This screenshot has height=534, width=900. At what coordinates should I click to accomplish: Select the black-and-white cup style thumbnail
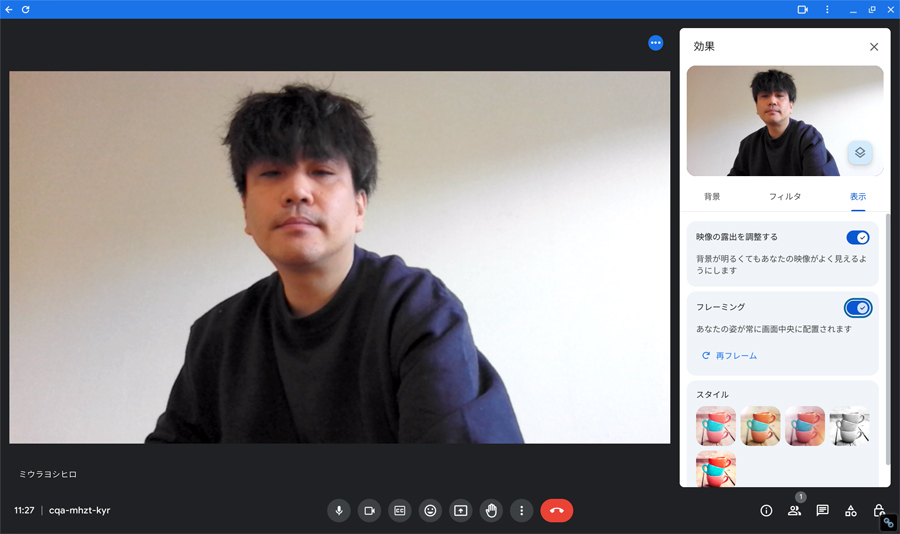849,426
